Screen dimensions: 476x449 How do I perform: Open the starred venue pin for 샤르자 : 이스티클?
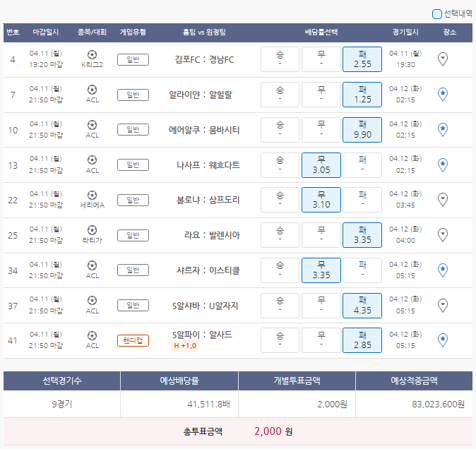[x=443, y=270]
